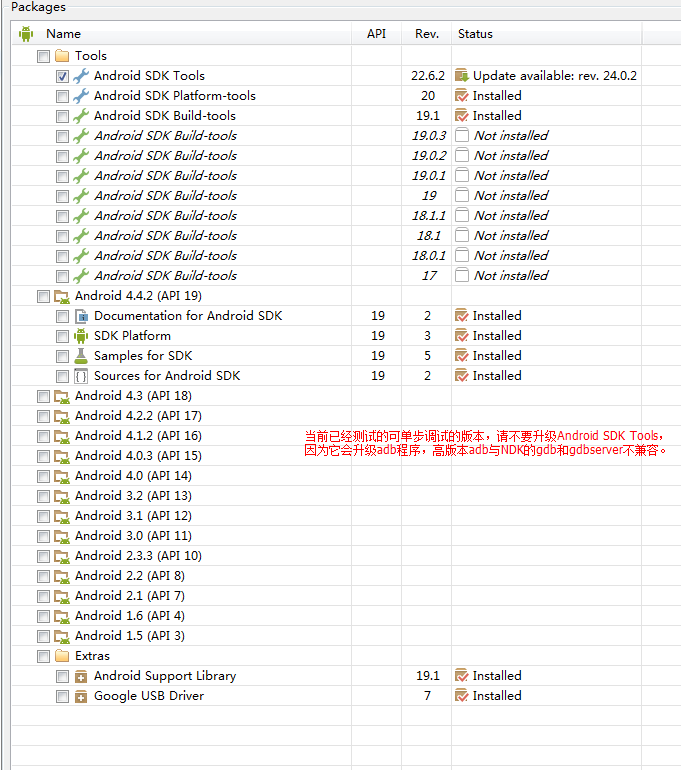The height and width of the screenshot is (770, 681).
Task: Click the wrench icon of Build-tools rev 18.1.1
Action: pyautogui.click(x=81, y=216)
